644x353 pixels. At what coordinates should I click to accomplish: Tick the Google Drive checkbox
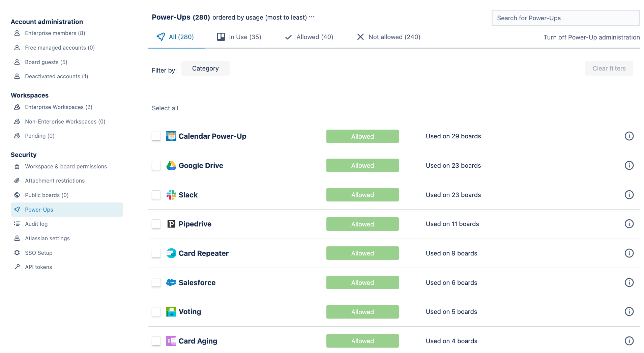click(x=156, y=166)
